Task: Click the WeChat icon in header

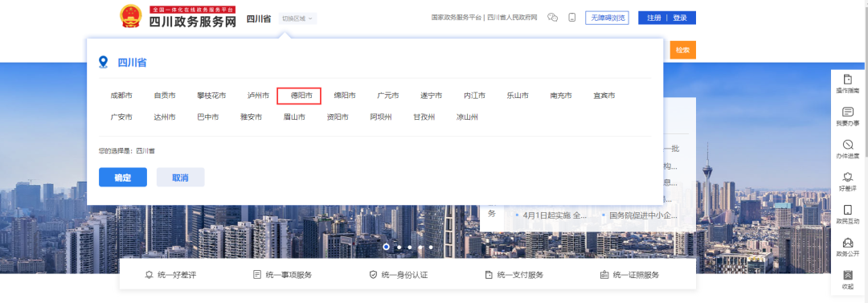Action: 552,18
